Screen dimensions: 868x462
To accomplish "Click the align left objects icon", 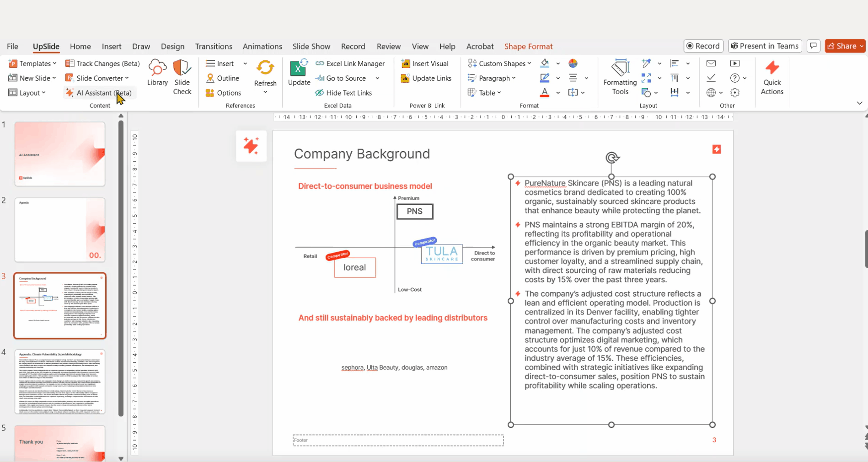I will point(675,63).
